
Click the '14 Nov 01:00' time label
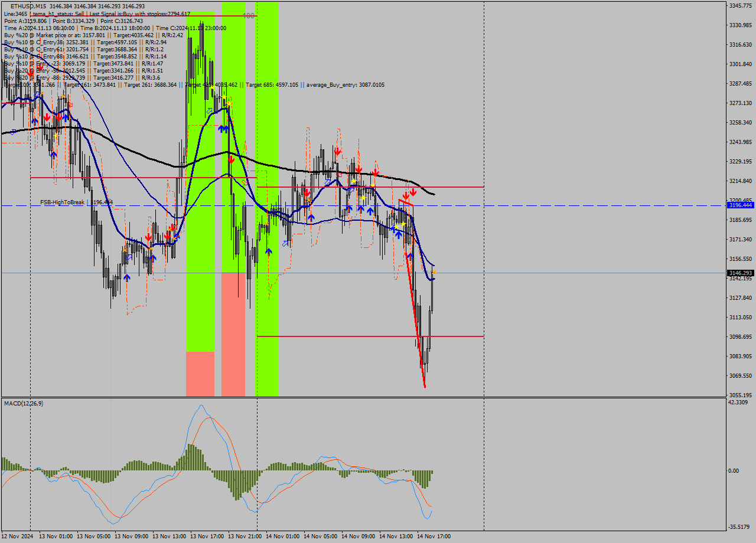pos(282,537)
